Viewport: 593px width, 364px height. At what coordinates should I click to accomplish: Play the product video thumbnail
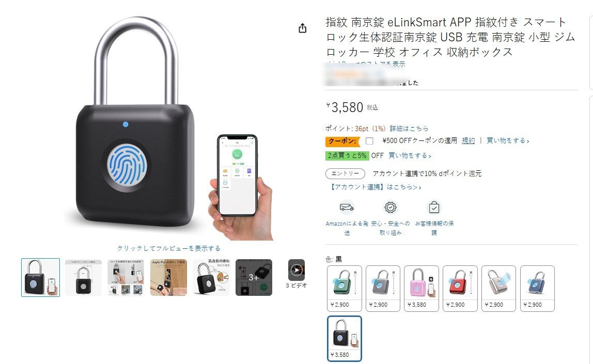click(296, 270)
